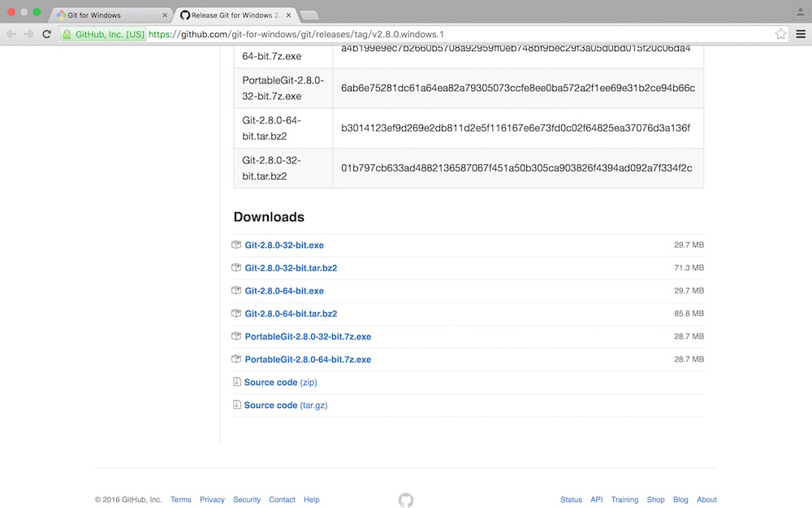Image resolution: width=812 pixels, height=508 pixels.
Task: Click zip file icon beside Source code (zip)
Action: [x=236, y=381]
